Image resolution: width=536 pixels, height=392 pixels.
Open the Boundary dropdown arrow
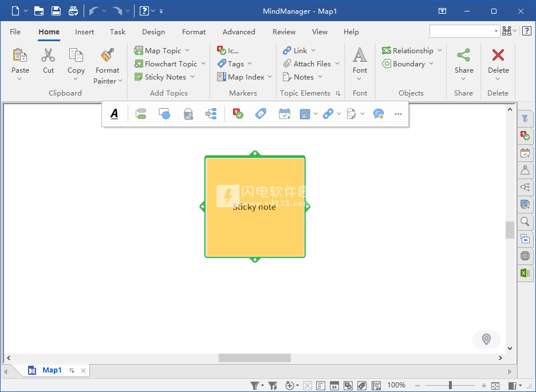pos(431,64)
